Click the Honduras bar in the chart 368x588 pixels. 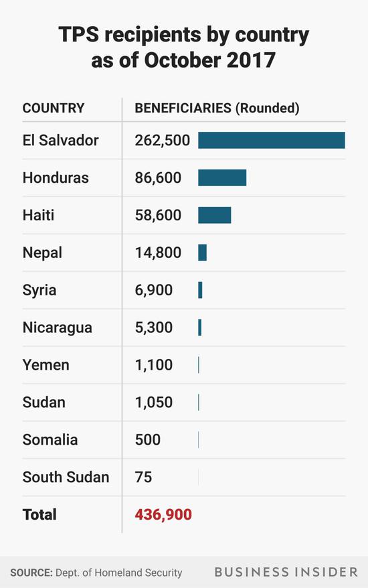222,177
